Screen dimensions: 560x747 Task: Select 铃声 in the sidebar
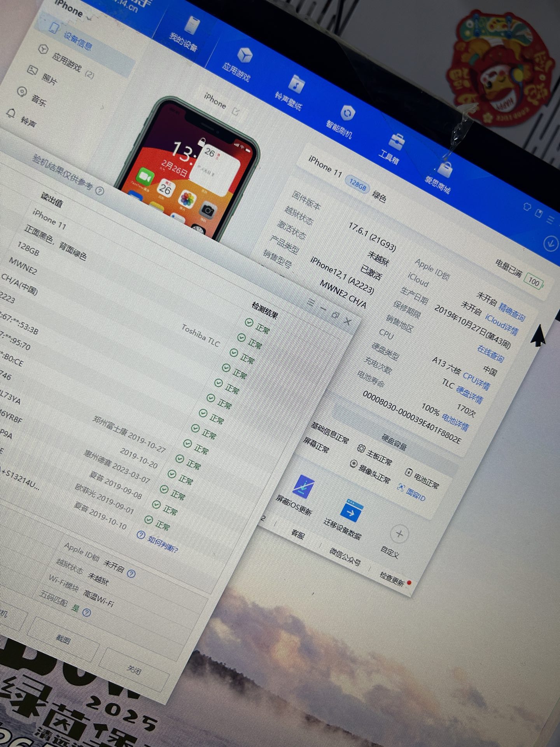[x=22, y=119]
